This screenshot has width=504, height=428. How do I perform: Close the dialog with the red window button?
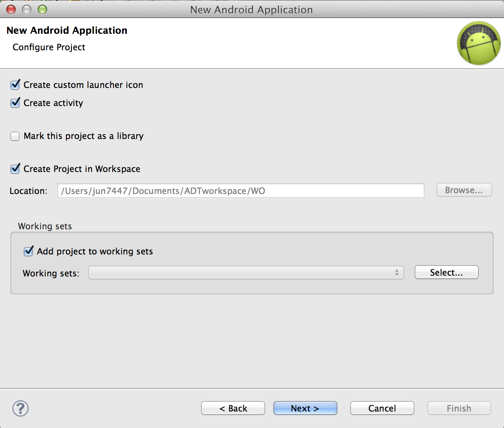pos(11,9)
